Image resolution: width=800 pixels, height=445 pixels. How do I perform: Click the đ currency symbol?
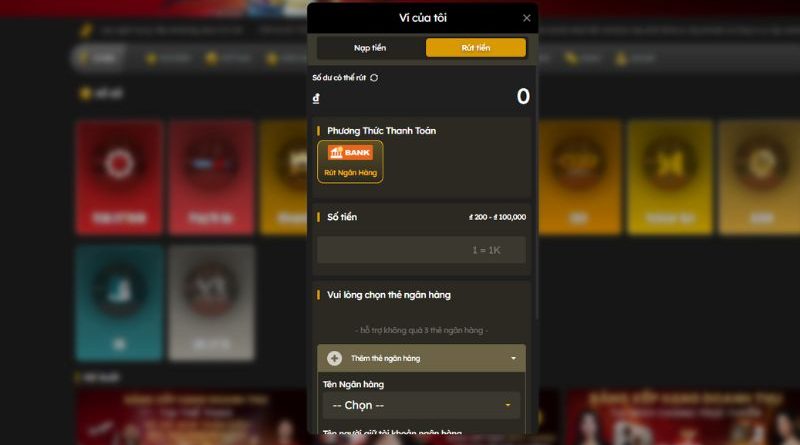pyautogui.click(x=316, y=98)
